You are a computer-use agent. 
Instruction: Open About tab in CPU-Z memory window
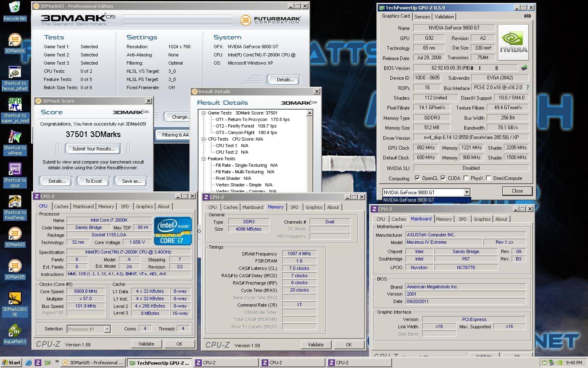(333, 207)
